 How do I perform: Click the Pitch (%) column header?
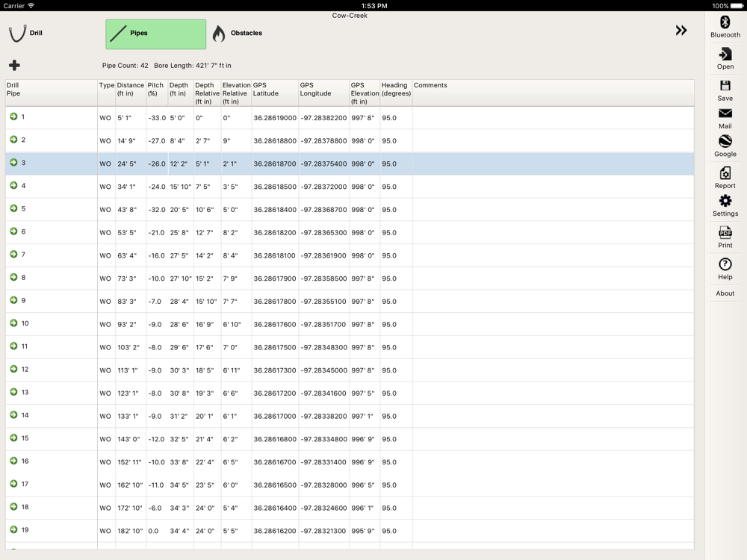click(156, 90)
